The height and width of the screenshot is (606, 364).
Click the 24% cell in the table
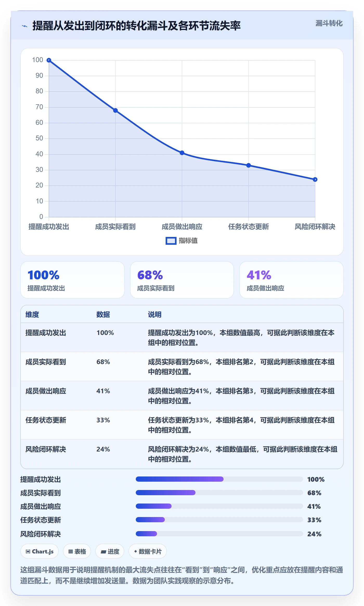click(103, 449)
